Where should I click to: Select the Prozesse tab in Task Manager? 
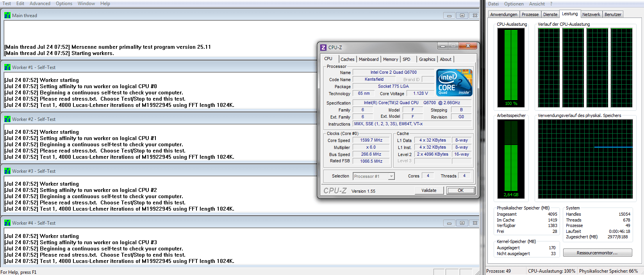[530, 14]
